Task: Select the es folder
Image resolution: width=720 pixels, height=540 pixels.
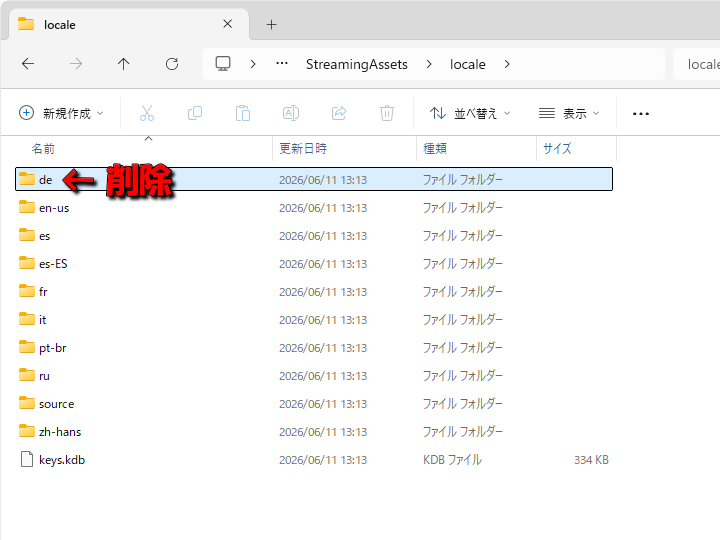Action: (x=314, y=236)
